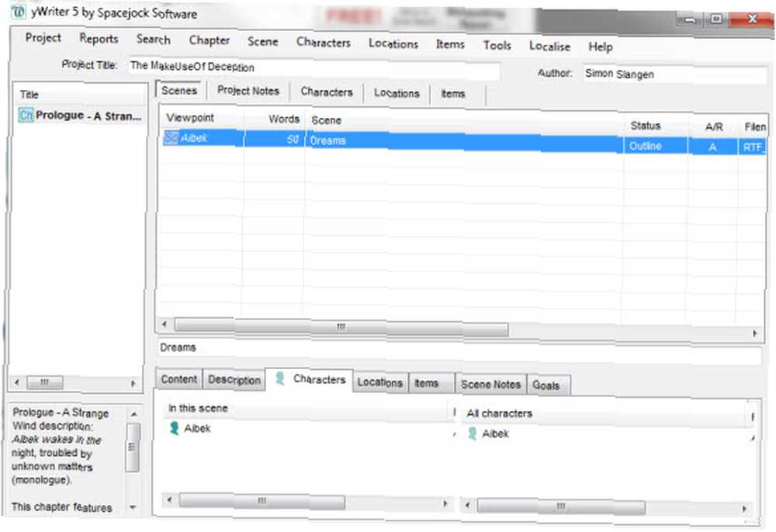Click the yWriter app icon in the title bar
This screenshot has height=532, width=776.
[18, 11]
